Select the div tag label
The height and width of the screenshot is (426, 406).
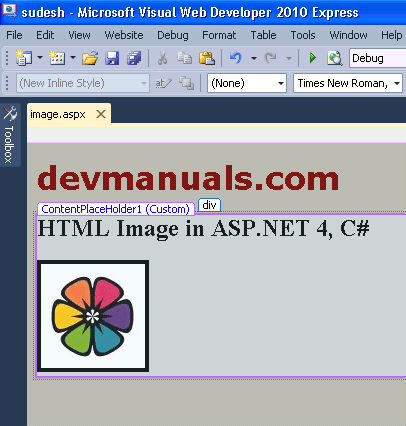209,205
